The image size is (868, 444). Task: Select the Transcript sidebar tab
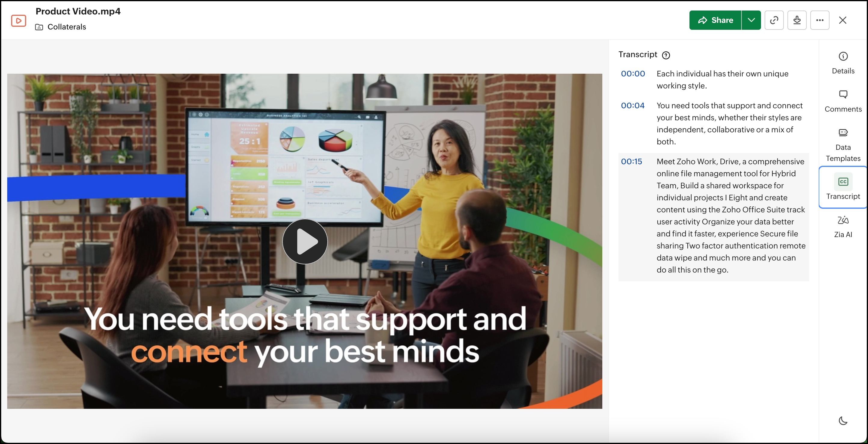click(x=843, y=187)
